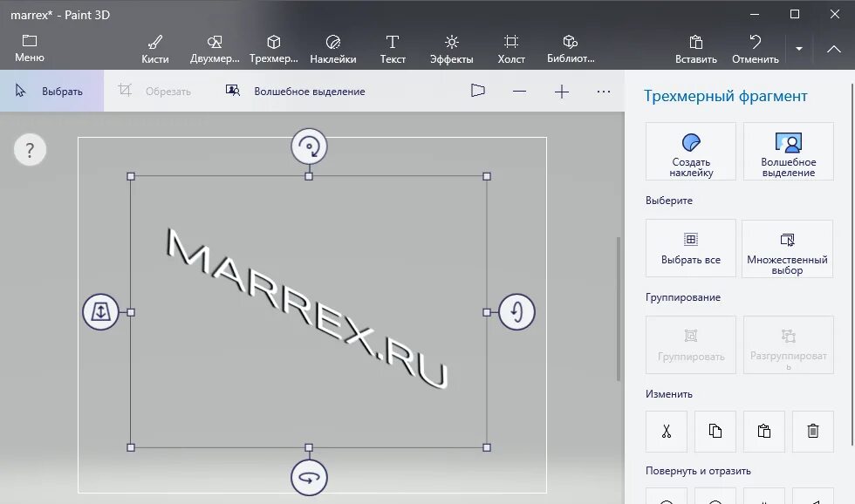
Task: Activate the Выбрать selection tool
Action: (x=51, y=91)
